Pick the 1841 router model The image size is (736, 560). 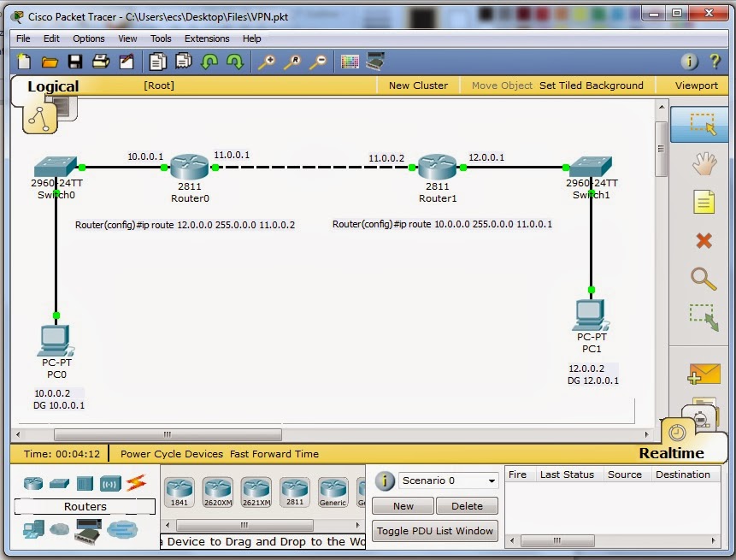[180, 492]
